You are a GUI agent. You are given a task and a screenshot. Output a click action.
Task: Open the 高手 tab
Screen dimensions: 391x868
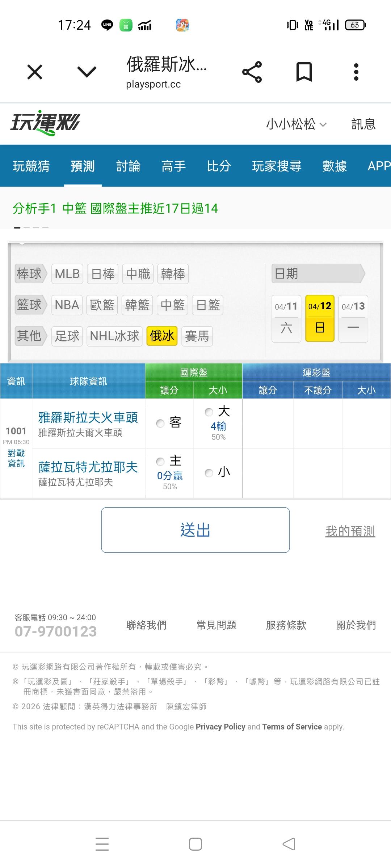pyautogui.click(x=173, y=166)
